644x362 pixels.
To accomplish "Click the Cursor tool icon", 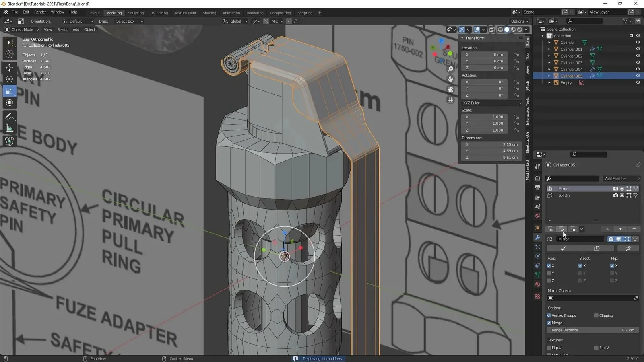I will (9, 54).
